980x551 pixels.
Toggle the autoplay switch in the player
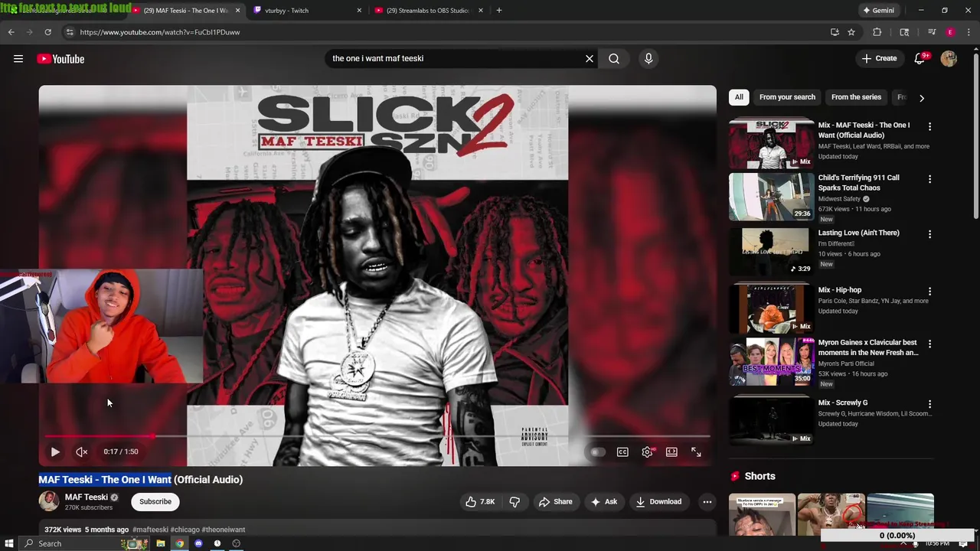pyautogui.click(x=597, y=452)
